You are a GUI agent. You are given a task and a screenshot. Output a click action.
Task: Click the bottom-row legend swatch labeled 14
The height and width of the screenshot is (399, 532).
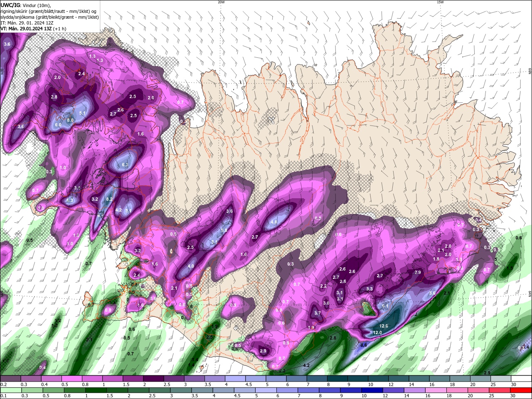(x=415, y=390)
